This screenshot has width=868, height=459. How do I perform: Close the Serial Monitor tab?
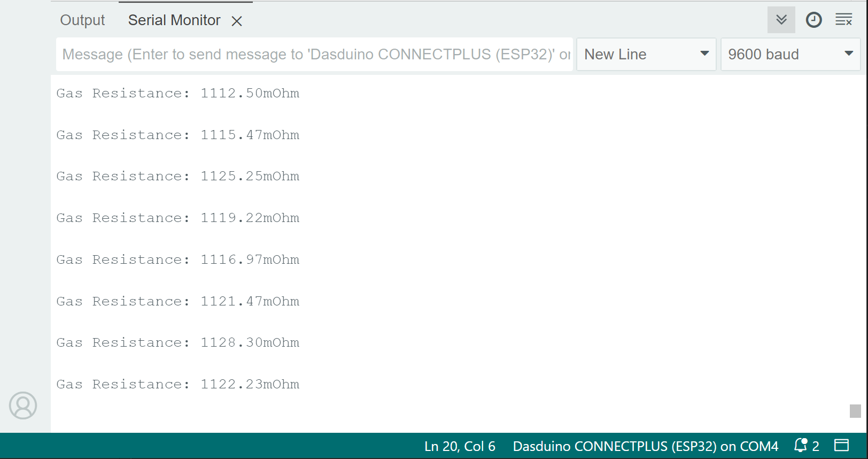[237, 21]
